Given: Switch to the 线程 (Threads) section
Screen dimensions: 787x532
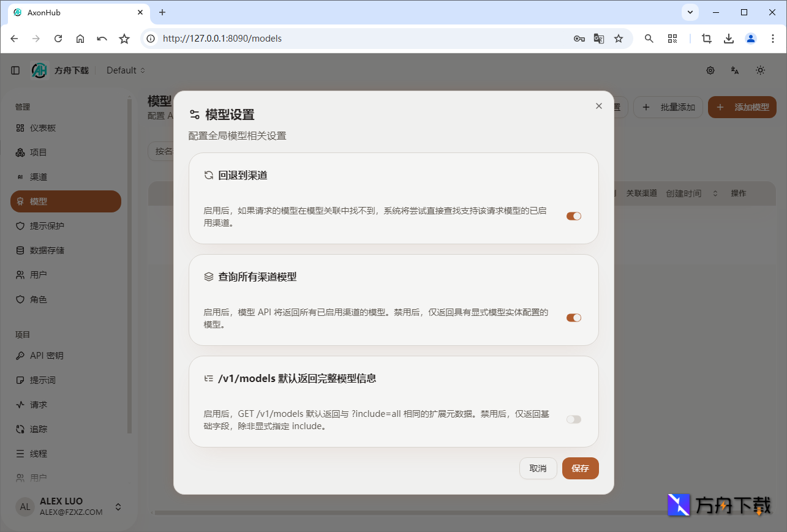Looking at the screenshot, I should click(x=38, y=453).
